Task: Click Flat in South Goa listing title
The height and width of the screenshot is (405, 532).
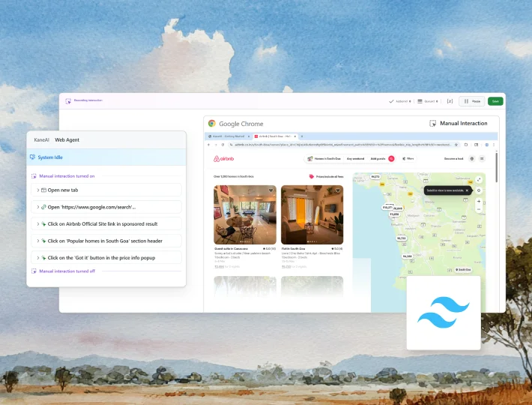Action: (x=293, y=249)
